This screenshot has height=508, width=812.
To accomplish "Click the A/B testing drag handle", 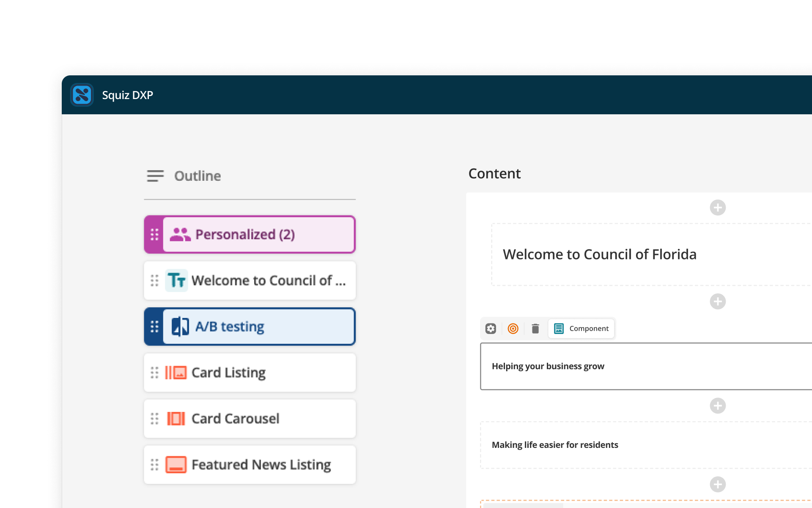I will tap(154, 326).
